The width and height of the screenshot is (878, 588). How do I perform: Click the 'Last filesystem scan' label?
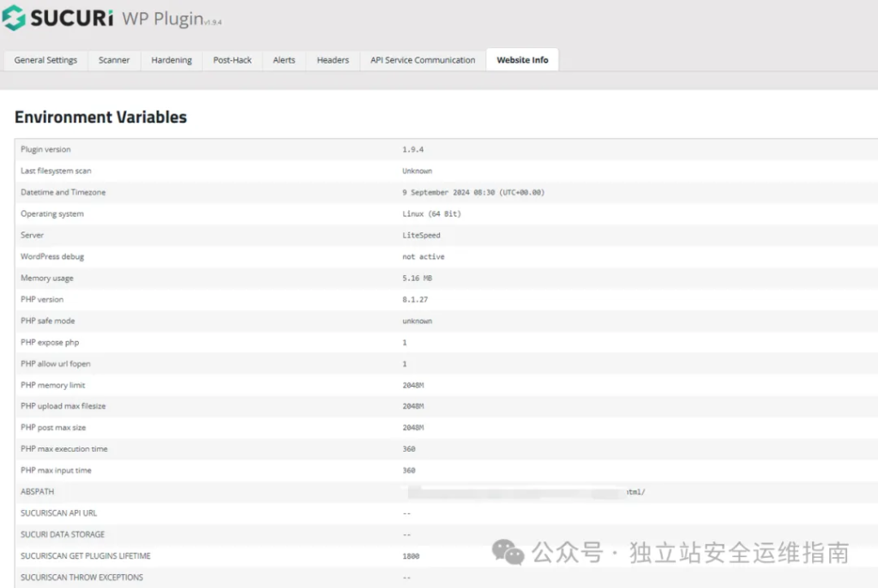tap(56, 171)
